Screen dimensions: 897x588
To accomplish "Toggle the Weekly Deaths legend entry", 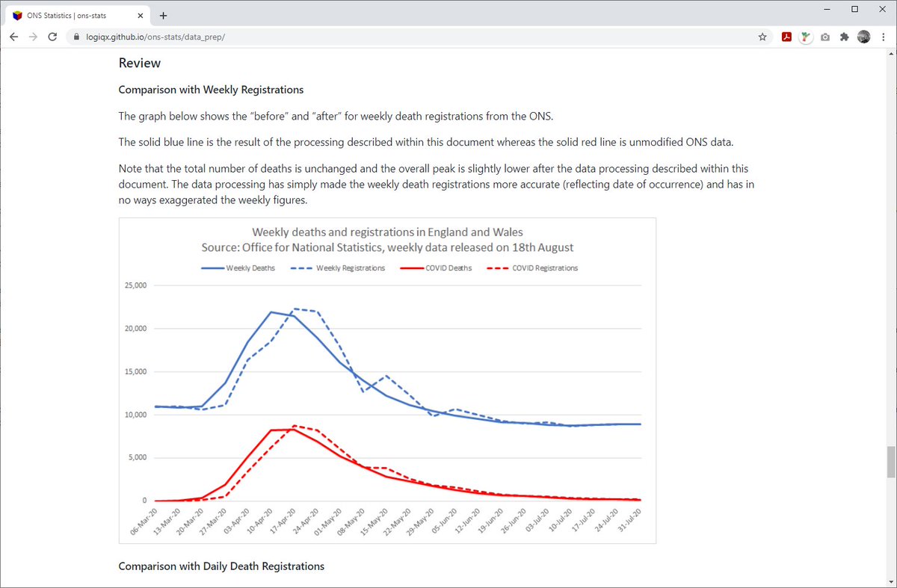I will [x=237, y=267].
